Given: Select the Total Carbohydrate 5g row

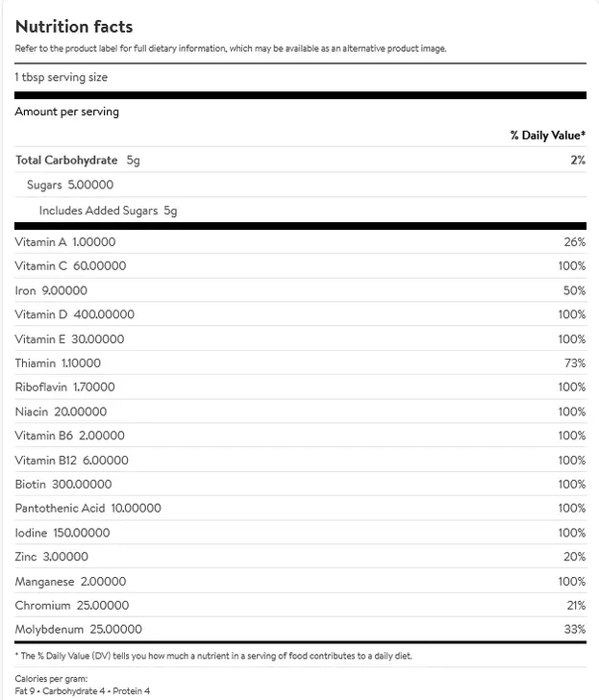Looking at the screenshot, I should [x=78, y=161].
